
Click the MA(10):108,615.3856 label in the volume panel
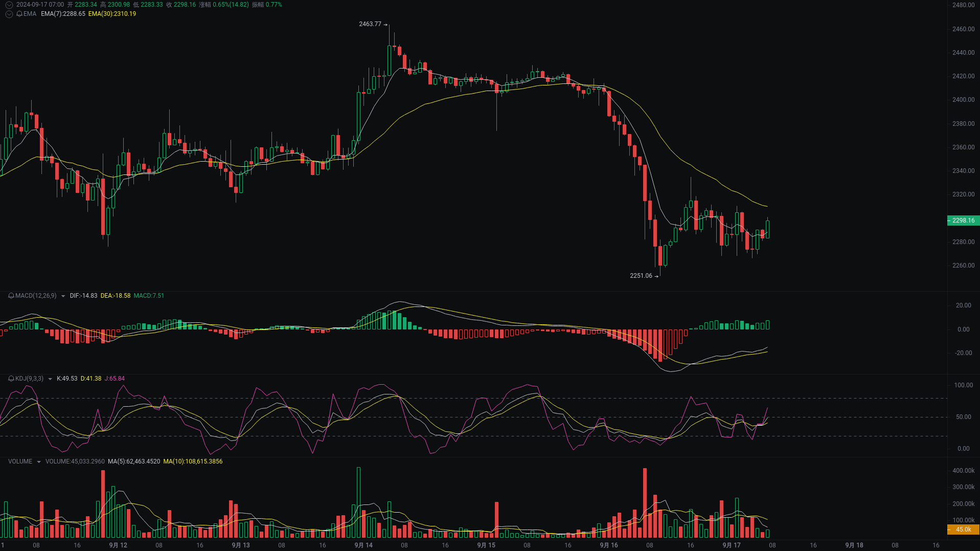click(x=193, y=461)
